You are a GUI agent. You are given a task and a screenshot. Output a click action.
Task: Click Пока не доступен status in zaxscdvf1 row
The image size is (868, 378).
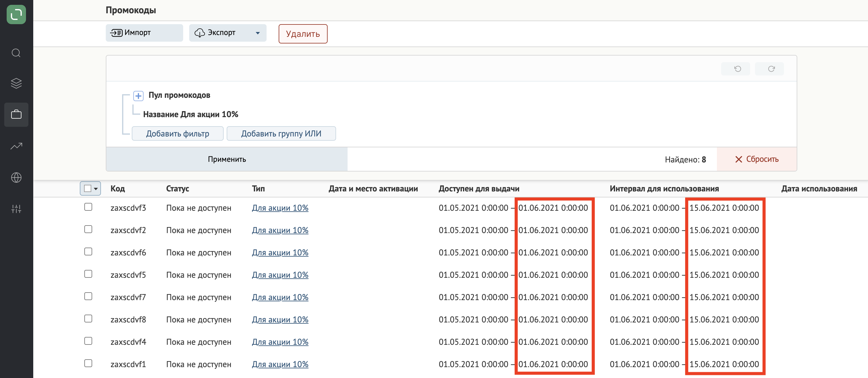point(199,364)
